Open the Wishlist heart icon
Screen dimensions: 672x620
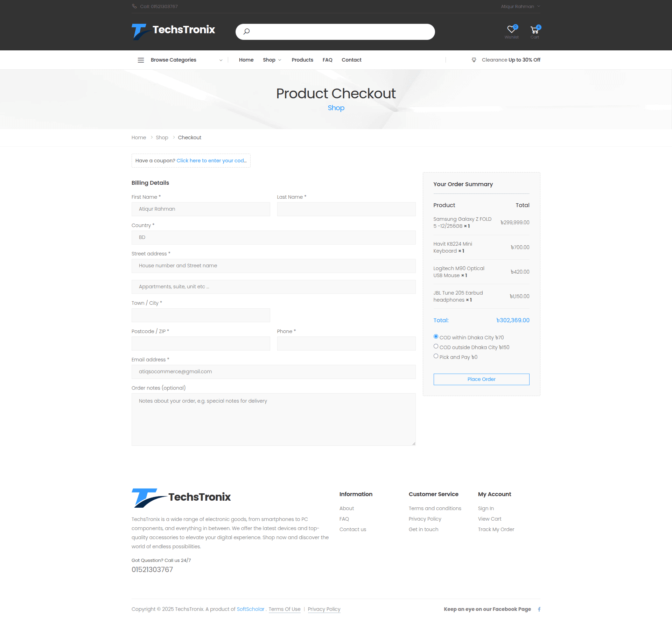(511, 30)
